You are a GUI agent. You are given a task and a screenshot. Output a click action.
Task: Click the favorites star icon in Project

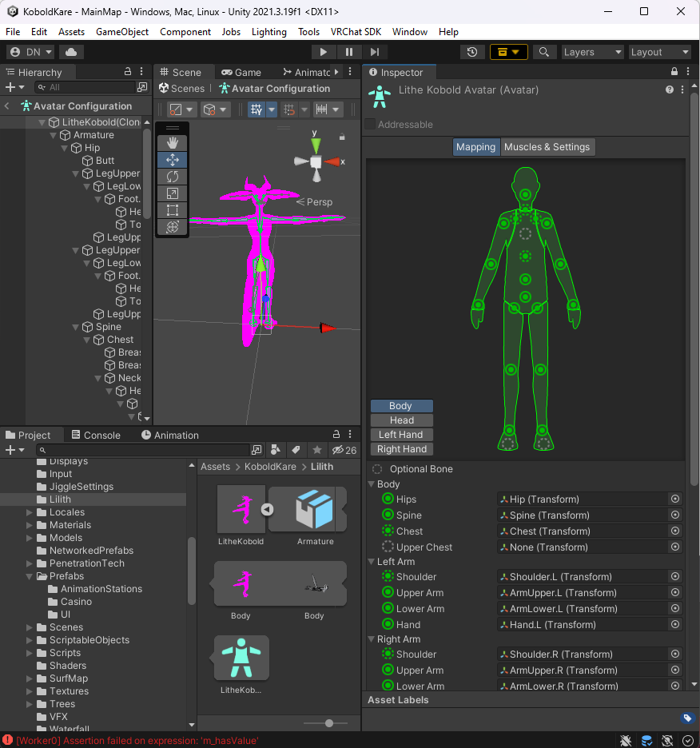click(316, 450)
